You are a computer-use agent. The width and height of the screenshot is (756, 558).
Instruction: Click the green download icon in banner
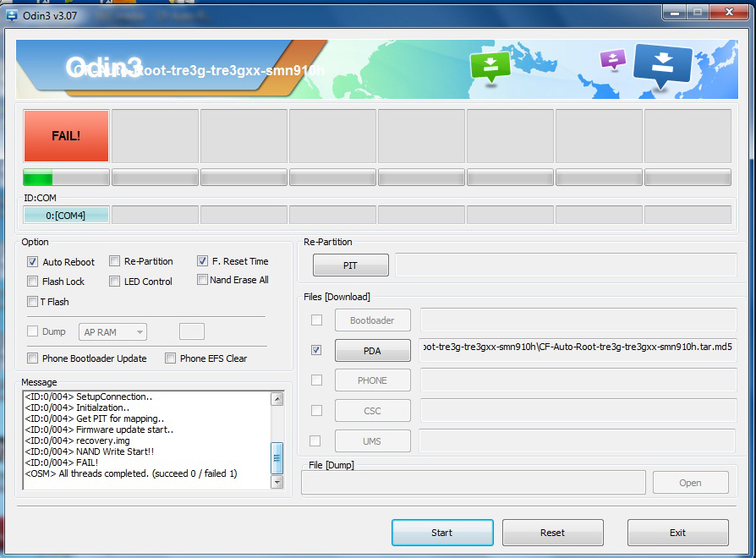click(490, 67)
